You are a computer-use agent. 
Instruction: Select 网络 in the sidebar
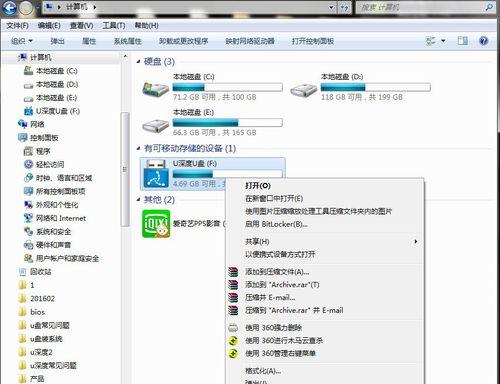click(x=37, y=124)
